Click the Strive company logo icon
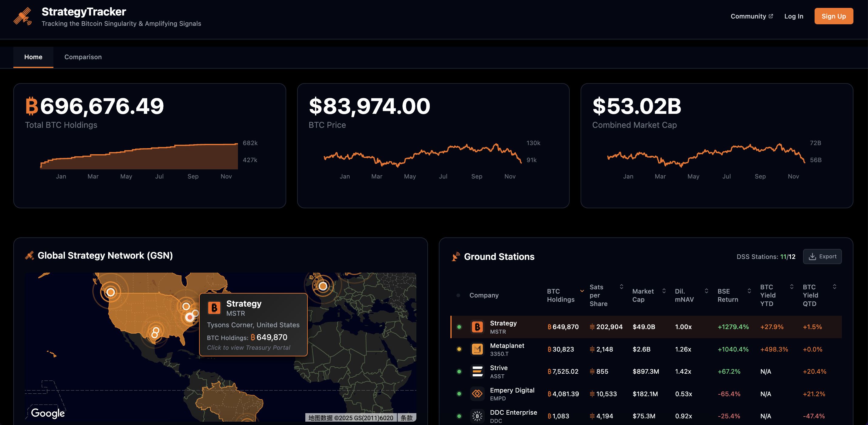 pyautogui.click(x=477, y=371)
